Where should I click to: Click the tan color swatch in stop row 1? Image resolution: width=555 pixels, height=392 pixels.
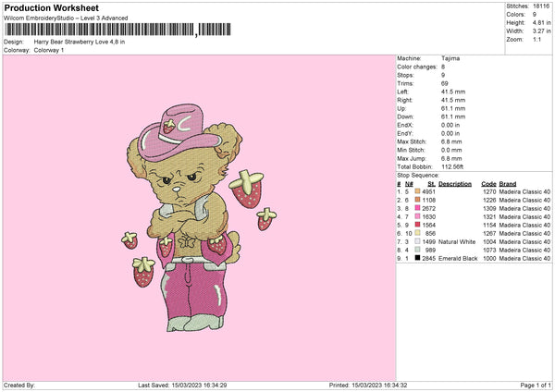pos(417,191)
